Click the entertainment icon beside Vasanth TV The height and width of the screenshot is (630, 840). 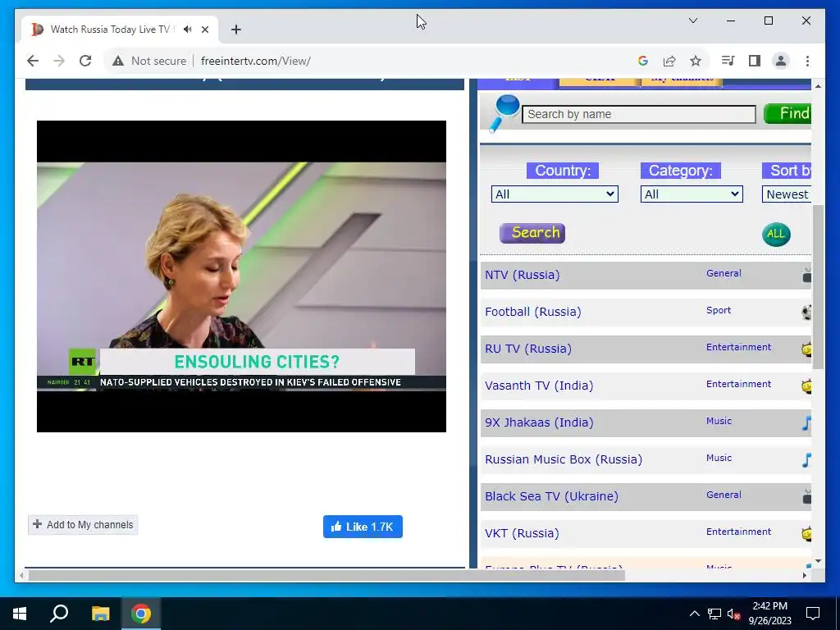(807, 386)
